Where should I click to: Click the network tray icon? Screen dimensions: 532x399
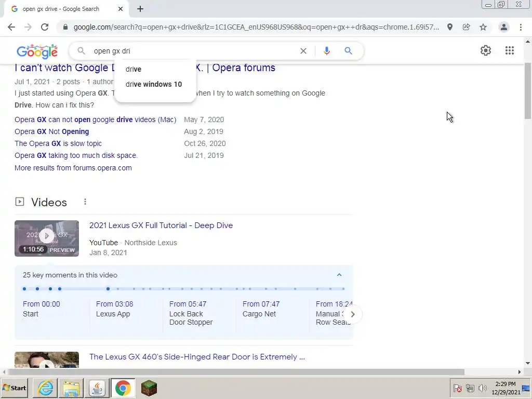470,388
